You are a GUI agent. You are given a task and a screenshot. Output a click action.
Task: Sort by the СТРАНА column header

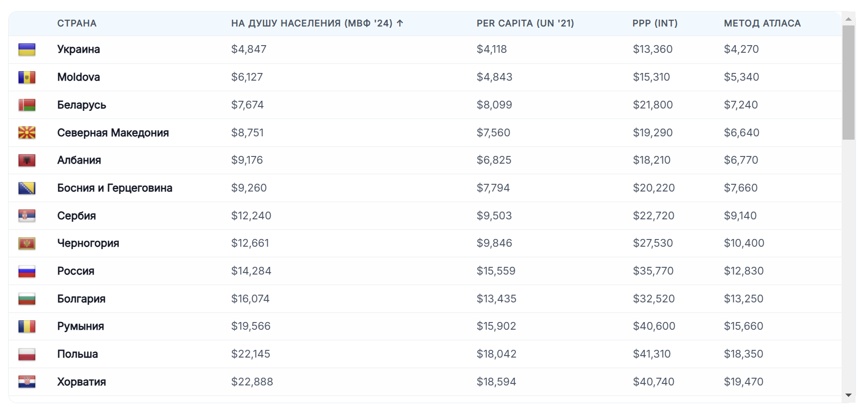(77, 23)
